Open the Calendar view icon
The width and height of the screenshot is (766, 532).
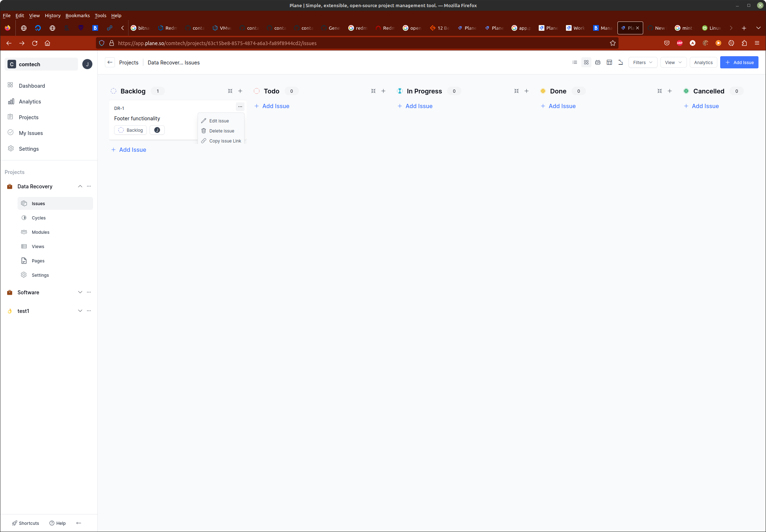pyautogui.click(x=597, y=62)
